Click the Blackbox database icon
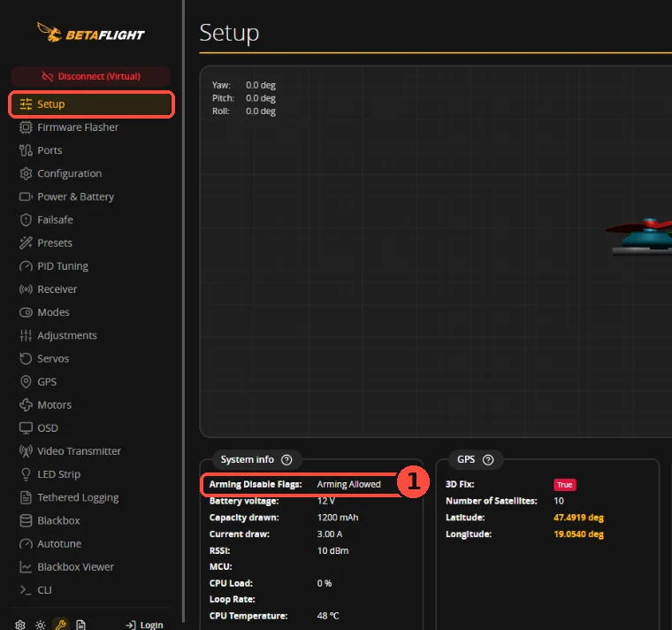Image resolution: width=672 pixels, height=630 pixels. tap(26, 520)
